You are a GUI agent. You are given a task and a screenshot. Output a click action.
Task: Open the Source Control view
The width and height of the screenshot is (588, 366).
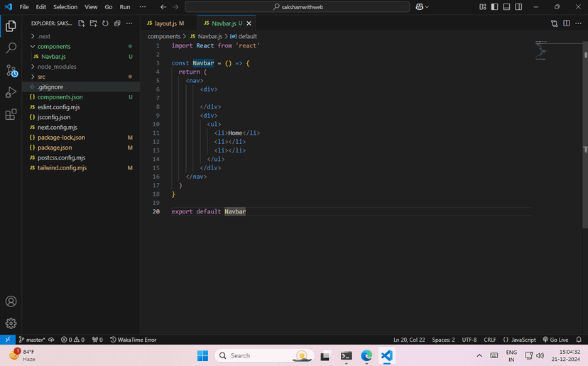11,70
